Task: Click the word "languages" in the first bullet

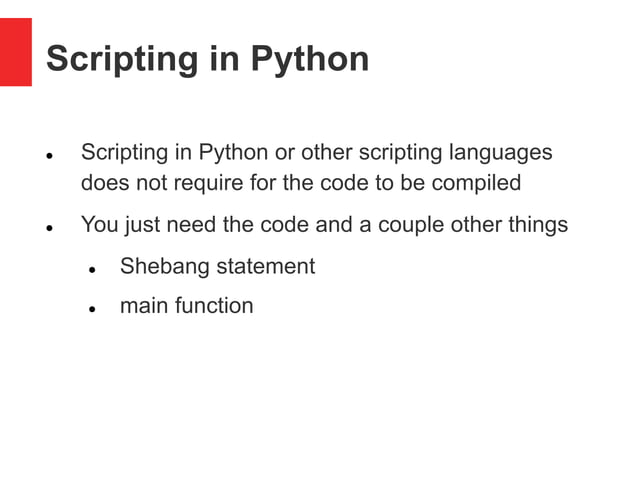Action: pyautogui.click(x=500, y=154)
